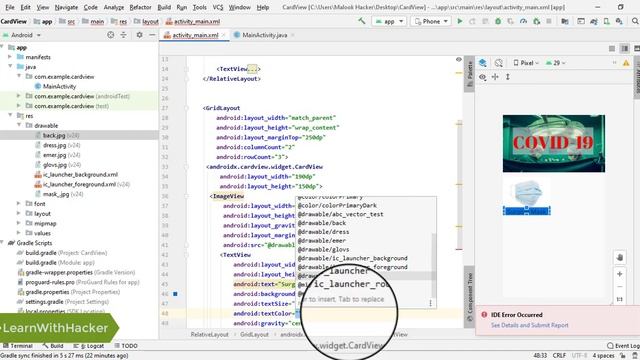Click the four-way arrows icon in design toolbar
The image size is (640, 360).
pos(495,77)
